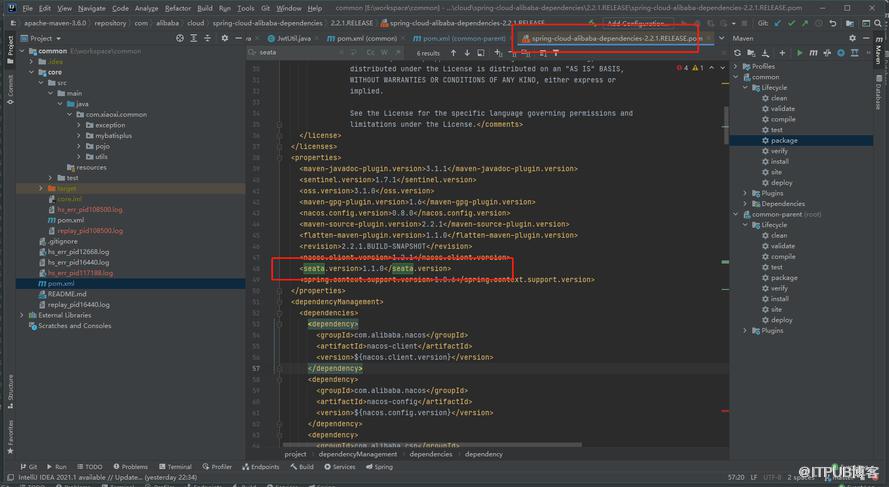
Task: Open Project panel options gear
Action: pyautogui.click(x=225, y=38)
